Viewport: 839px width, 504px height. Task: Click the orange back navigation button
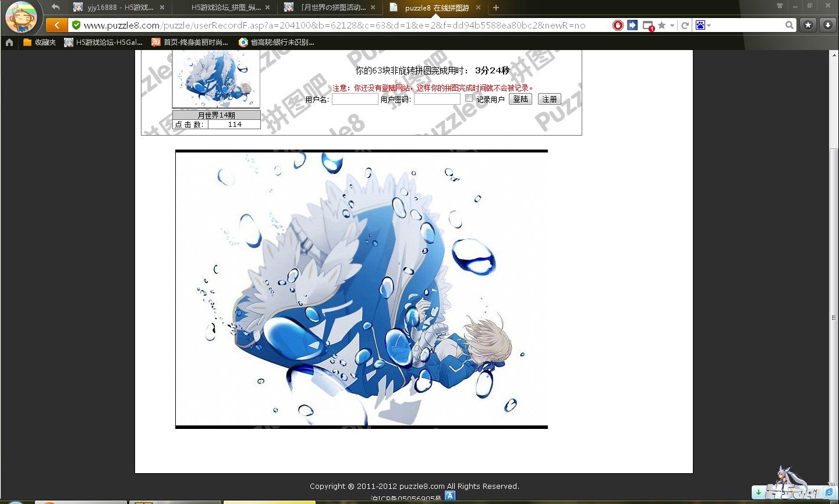click(x=56, y=25)
